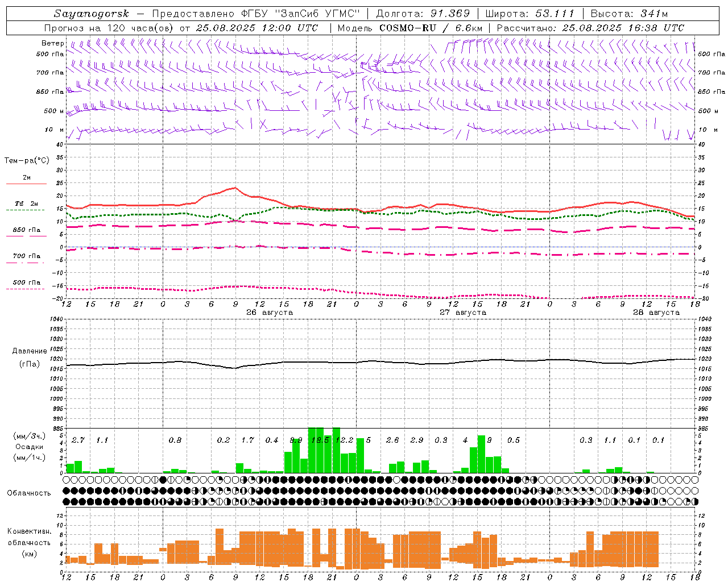Image resolution: width=728 pixels, height=582 pixels.
Task: Click the 0.2 precipitation total value
Action: coord(223,440)
